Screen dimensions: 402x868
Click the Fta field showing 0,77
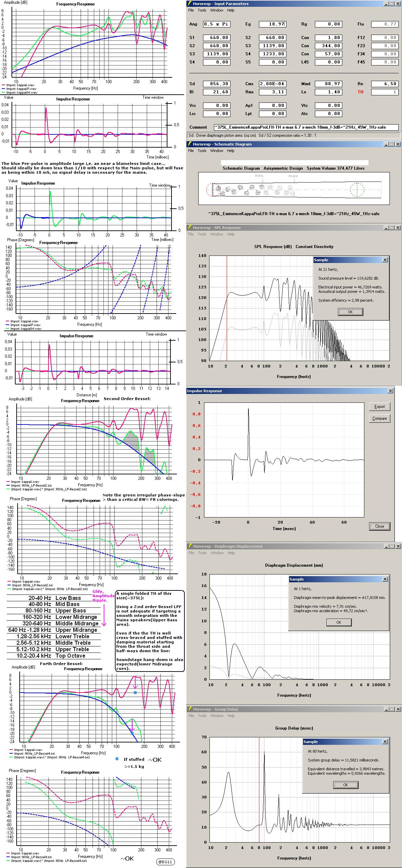tap(385, 24)
